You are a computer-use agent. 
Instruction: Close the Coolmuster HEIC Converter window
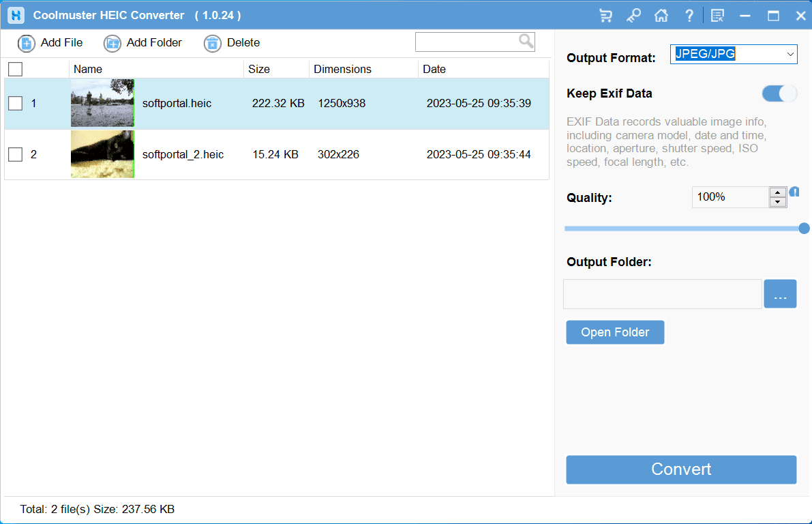(x=800, y=16)
